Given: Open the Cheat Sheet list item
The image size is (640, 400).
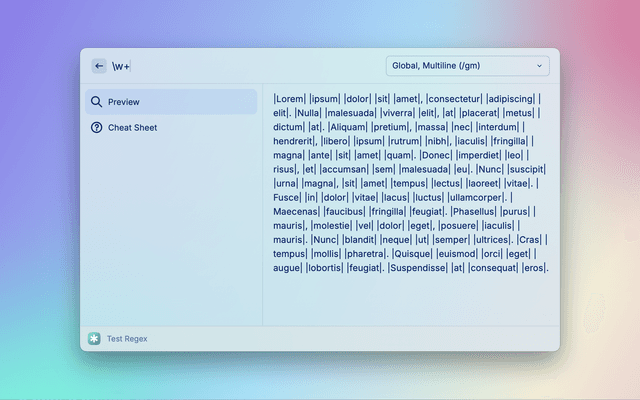Looking at the screenshot, I should (x=170, y=128).
